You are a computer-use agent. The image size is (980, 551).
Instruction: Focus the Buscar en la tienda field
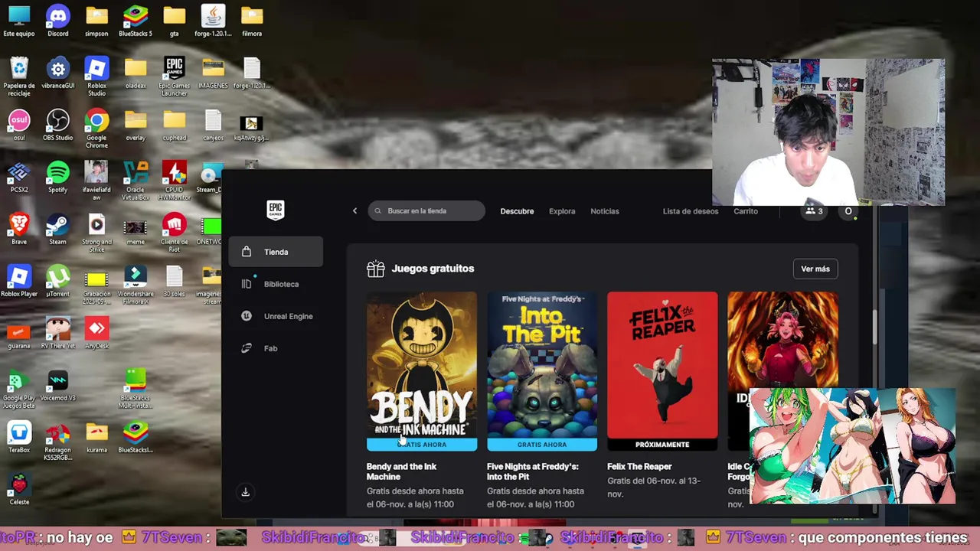click(426, 211)
